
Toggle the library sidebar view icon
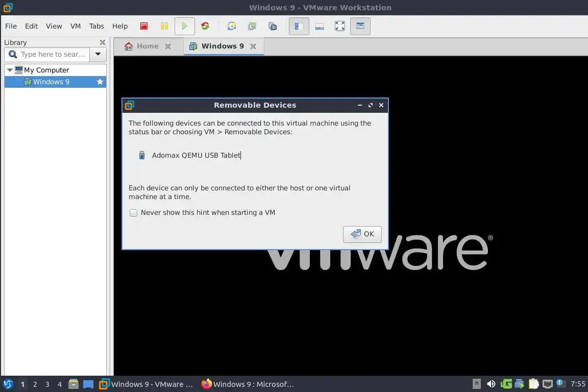pyautogui.click(x=299, y=26)
